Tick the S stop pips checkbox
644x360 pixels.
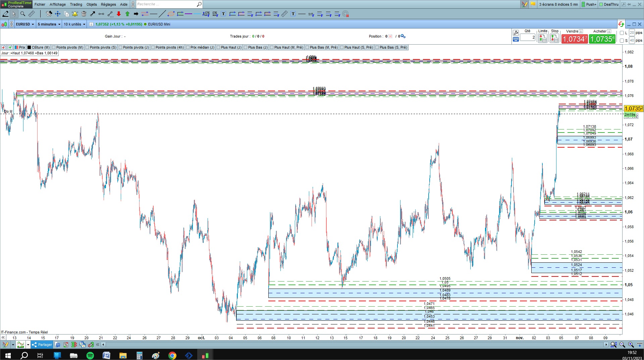622,41
